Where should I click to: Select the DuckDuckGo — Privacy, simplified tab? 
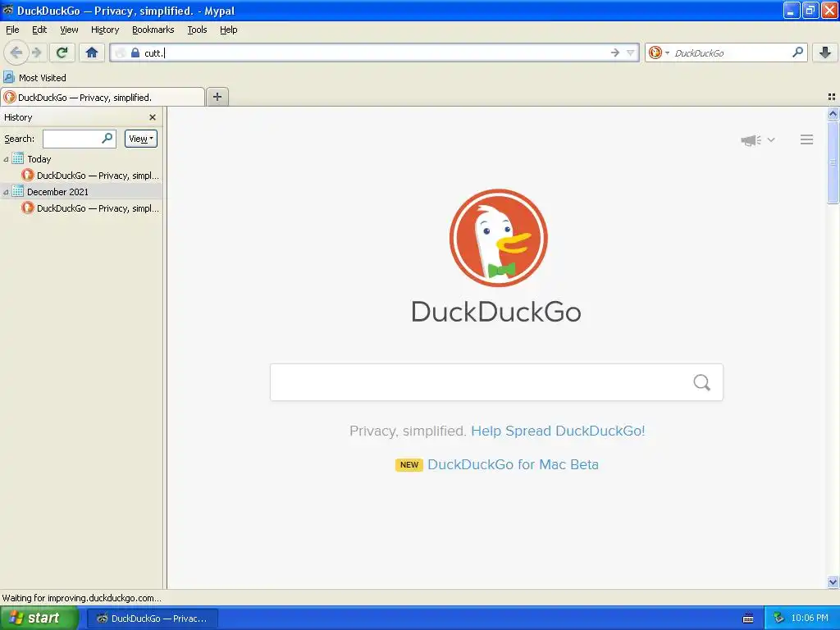(103, 97)
